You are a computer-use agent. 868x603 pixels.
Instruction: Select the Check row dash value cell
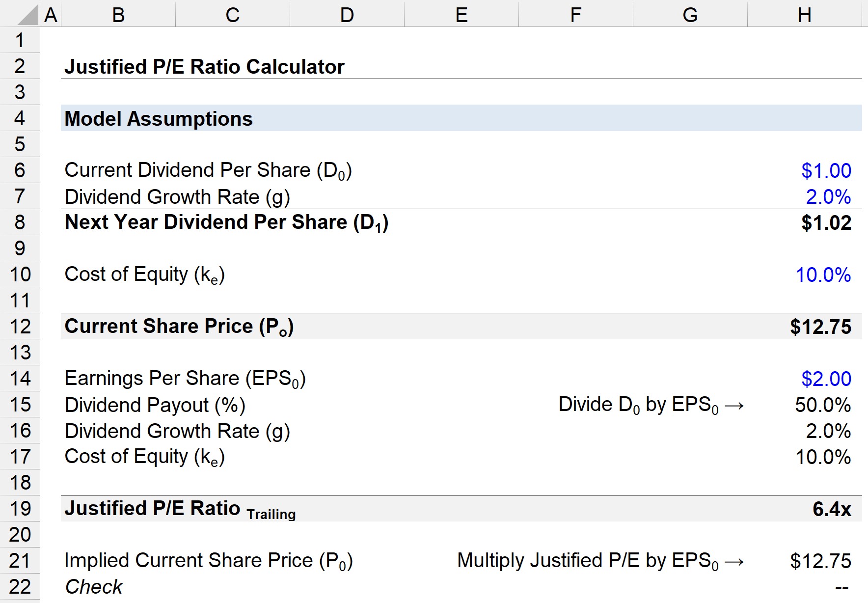804,587
